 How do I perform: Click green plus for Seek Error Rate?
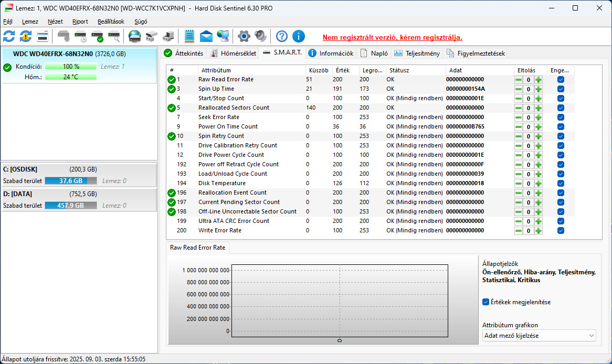pyautogui.click(x=539, y=117)
